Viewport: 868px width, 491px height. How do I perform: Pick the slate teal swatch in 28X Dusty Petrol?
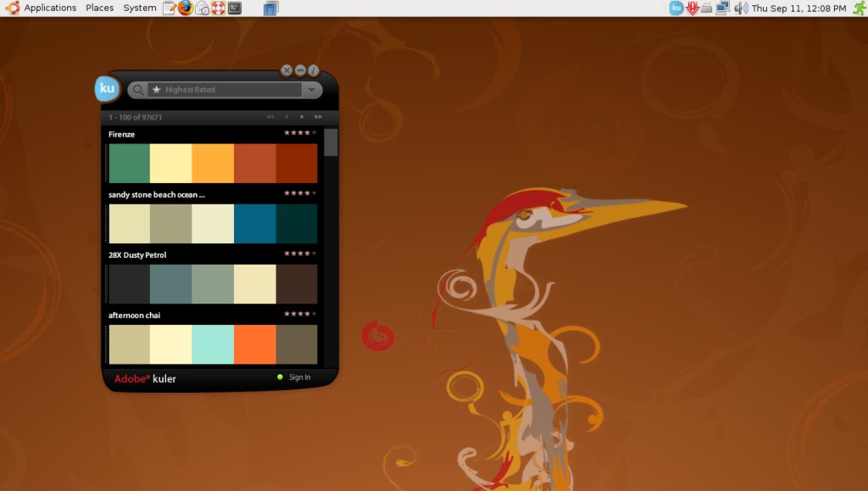(x=171, y=284)
